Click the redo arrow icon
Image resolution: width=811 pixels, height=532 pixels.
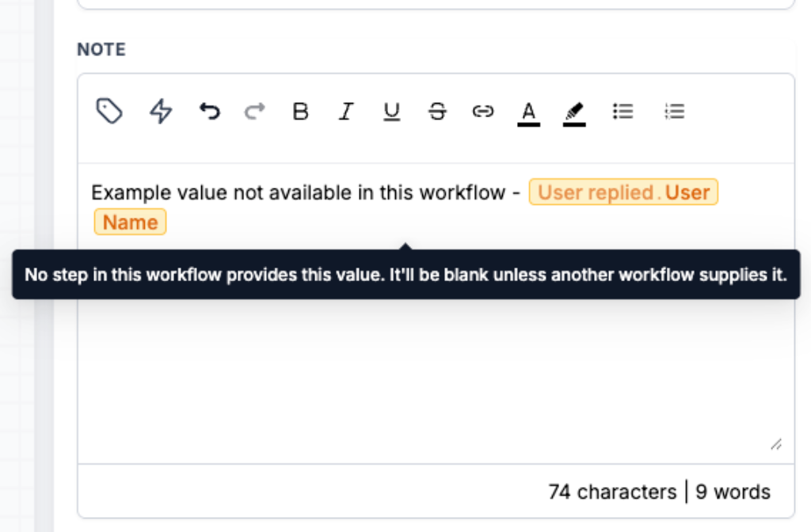(255, 111)
